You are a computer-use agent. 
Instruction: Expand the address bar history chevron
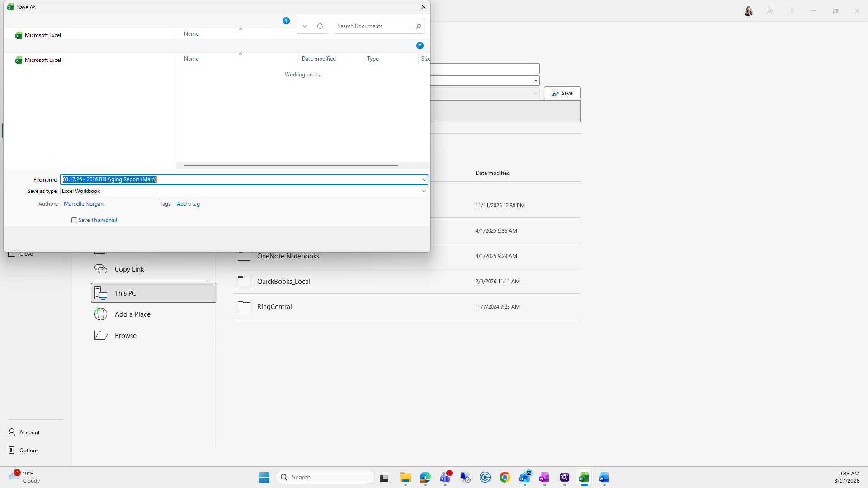tap(305, 26)
